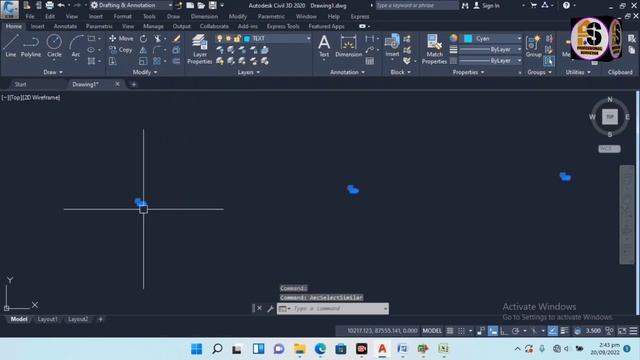Open the Drafting & Annotation workspace dropdown
Screen dimensions: 640x360
pyautogui.click(x=131, y=5)
